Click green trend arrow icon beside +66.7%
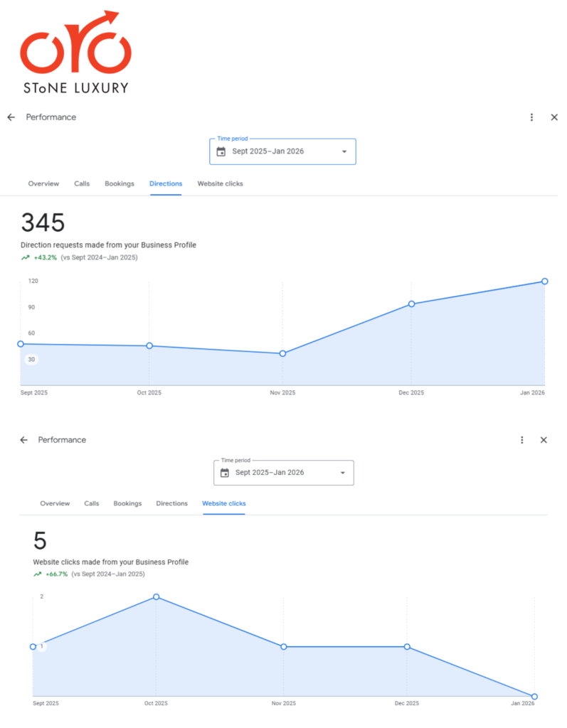This screenshot has width=567, height=728. click(x=37, y=574)
